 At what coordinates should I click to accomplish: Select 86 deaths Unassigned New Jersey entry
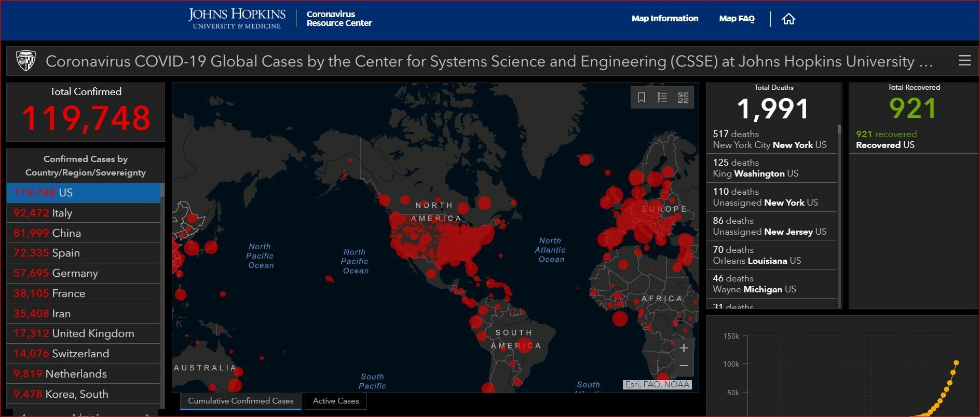pos(771,226)
